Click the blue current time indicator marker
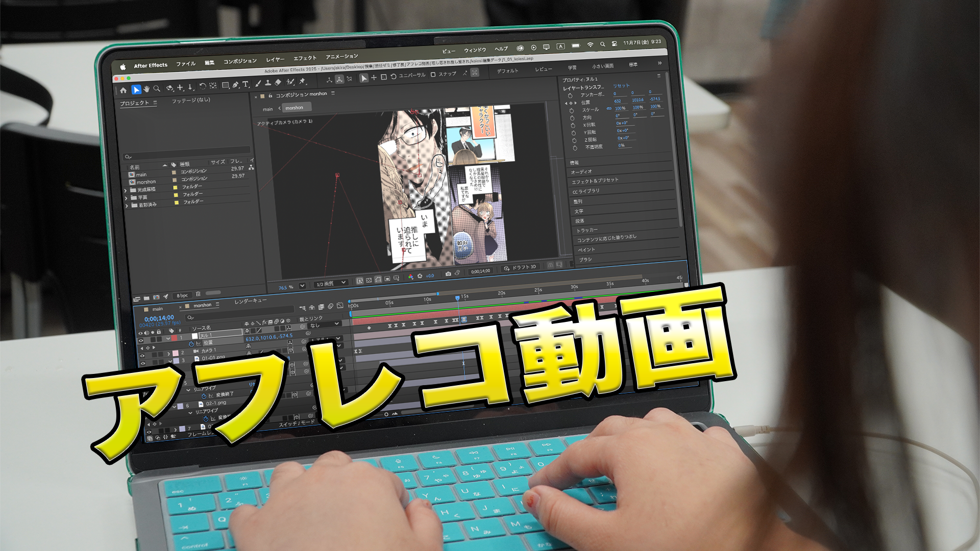This screenshot has width=980, height=551. (x=457, y=297)
